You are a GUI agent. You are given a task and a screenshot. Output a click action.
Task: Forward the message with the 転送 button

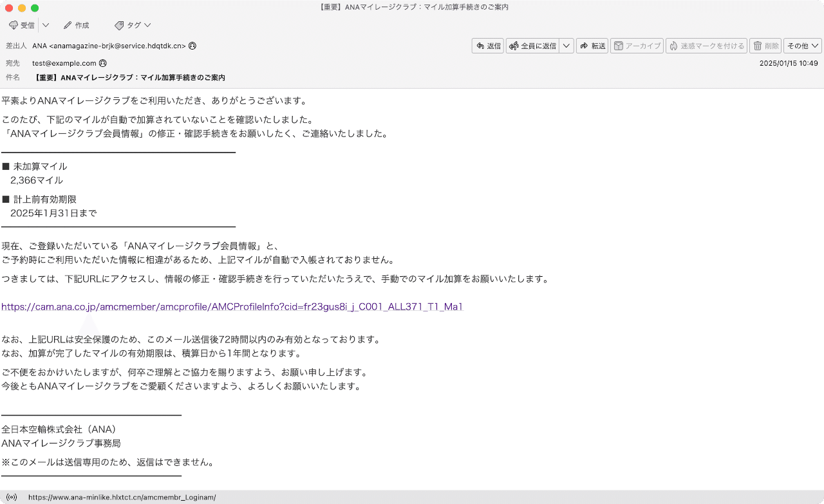pos(592,46)
